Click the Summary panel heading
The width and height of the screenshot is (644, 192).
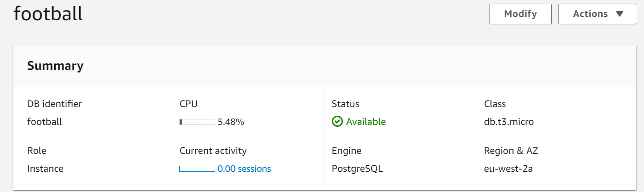(x=55, y=66)
